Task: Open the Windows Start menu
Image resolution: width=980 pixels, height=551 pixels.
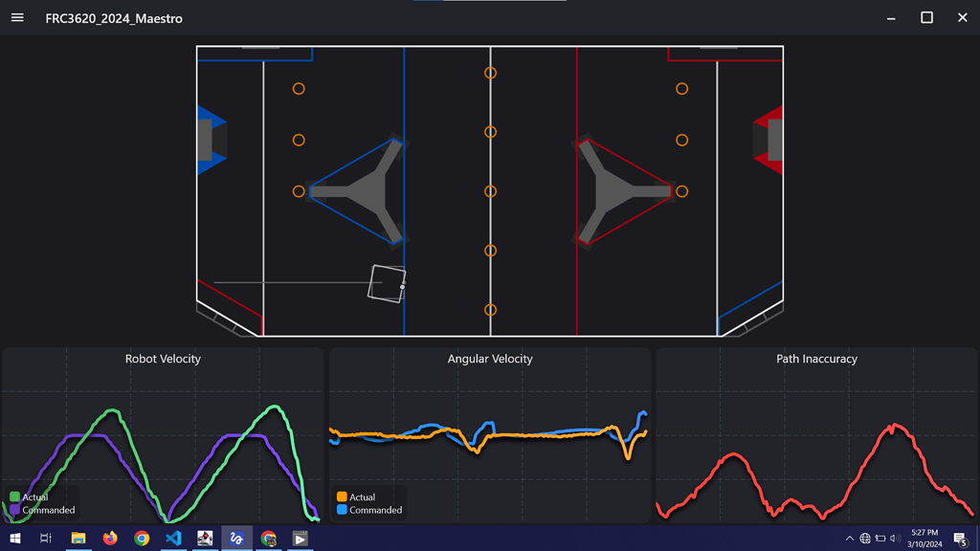Action: tap(15, 538)
